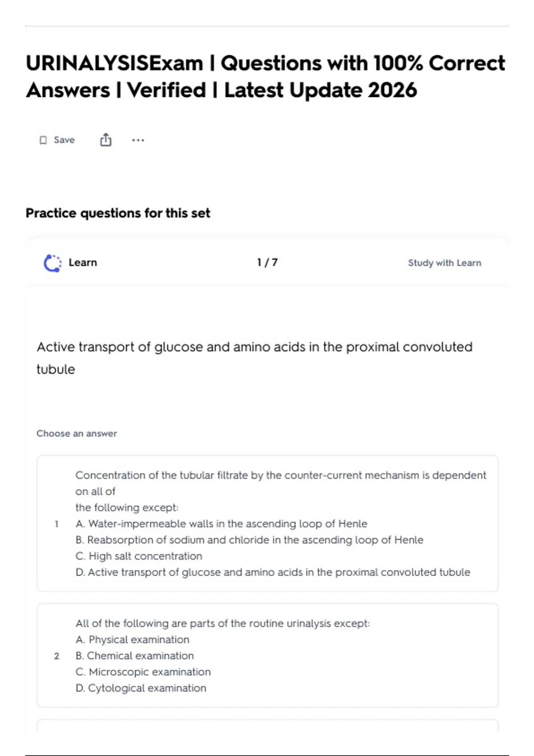This screenshot has width=534, height=756.
Task: Open the Study with Learn link
Action: click(x=445, y=263)
